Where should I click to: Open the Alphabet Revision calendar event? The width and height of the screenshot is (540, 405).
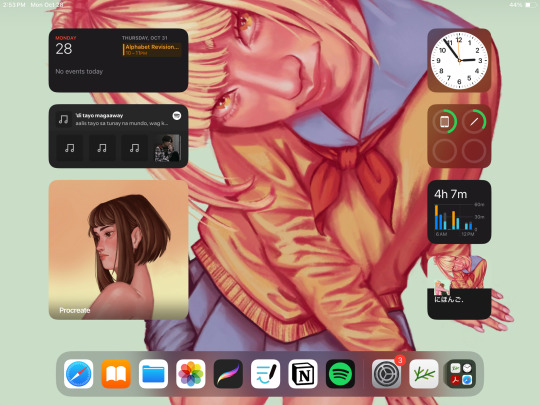coord(152,50)
